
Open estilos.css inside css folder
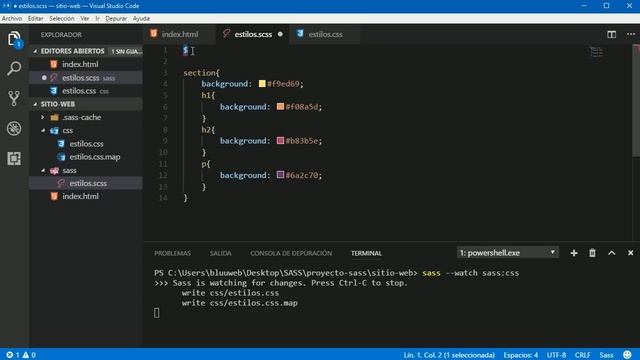[86, 144]
